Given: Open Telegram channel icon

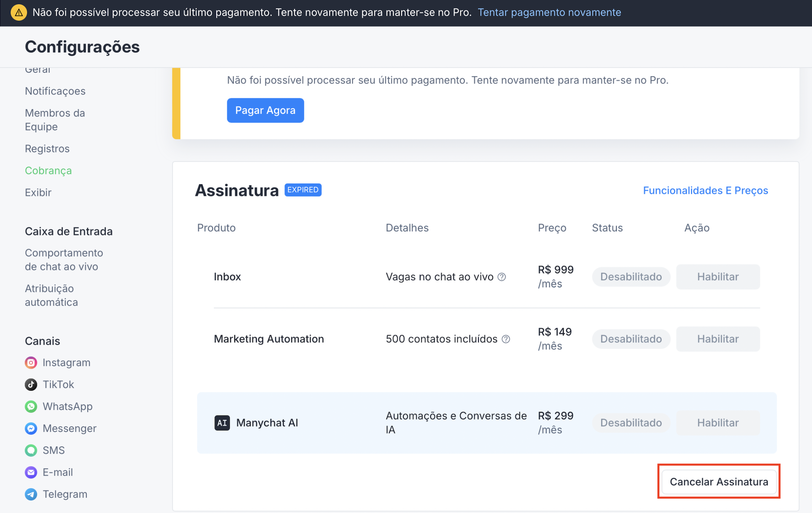Looking at the screenshot, I should pyautogui.click(x=31, y=494).
